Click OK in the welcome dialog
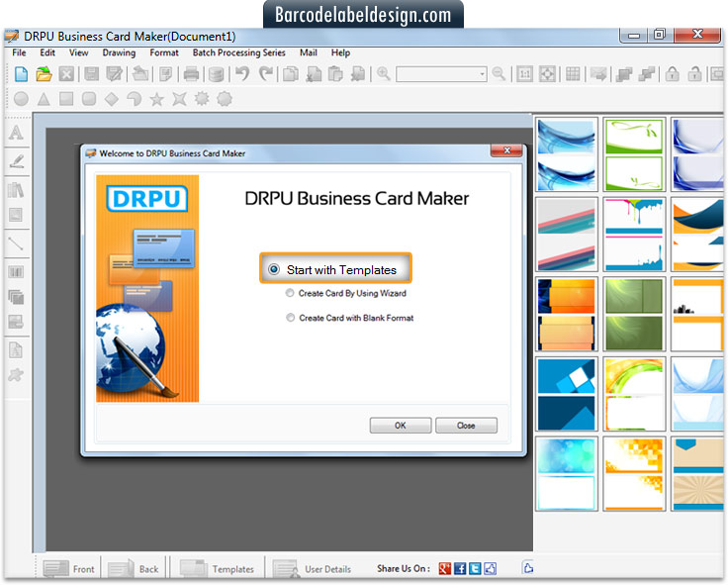Viewport: 728px width, 585px height. [x=401, y=426]
